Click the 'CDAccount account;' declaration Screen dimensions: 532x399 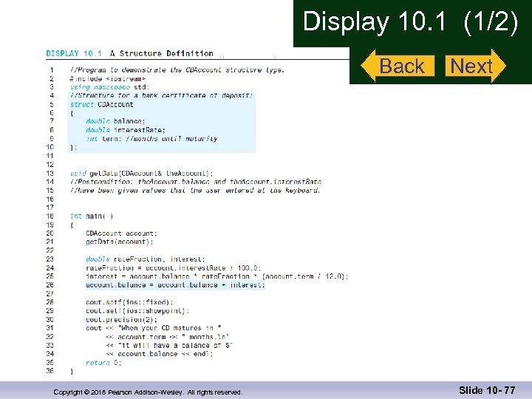[121, 233]
